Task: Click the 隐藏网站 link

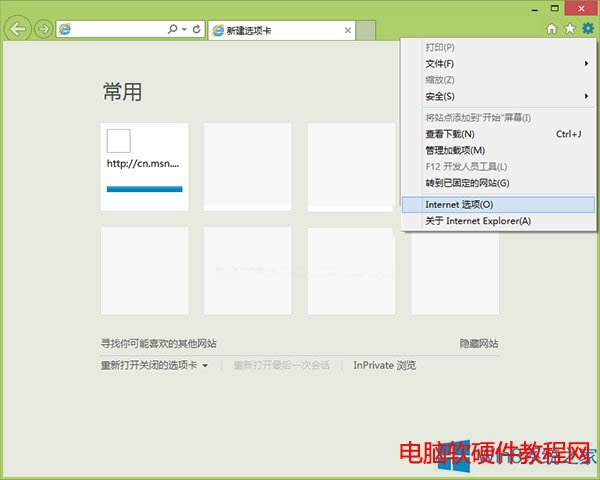Action: point(479,342)
